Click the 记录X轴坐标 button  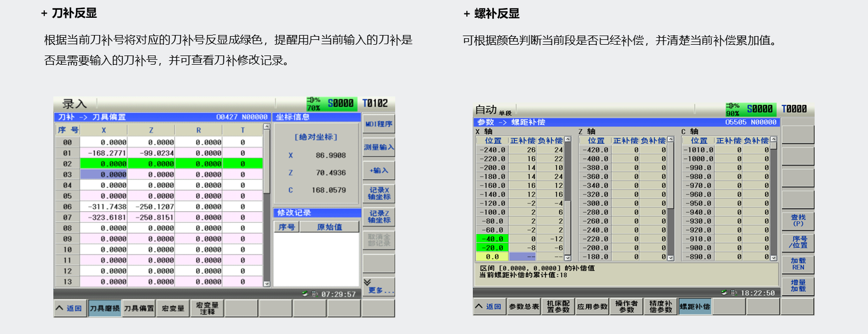coord(379,193)
